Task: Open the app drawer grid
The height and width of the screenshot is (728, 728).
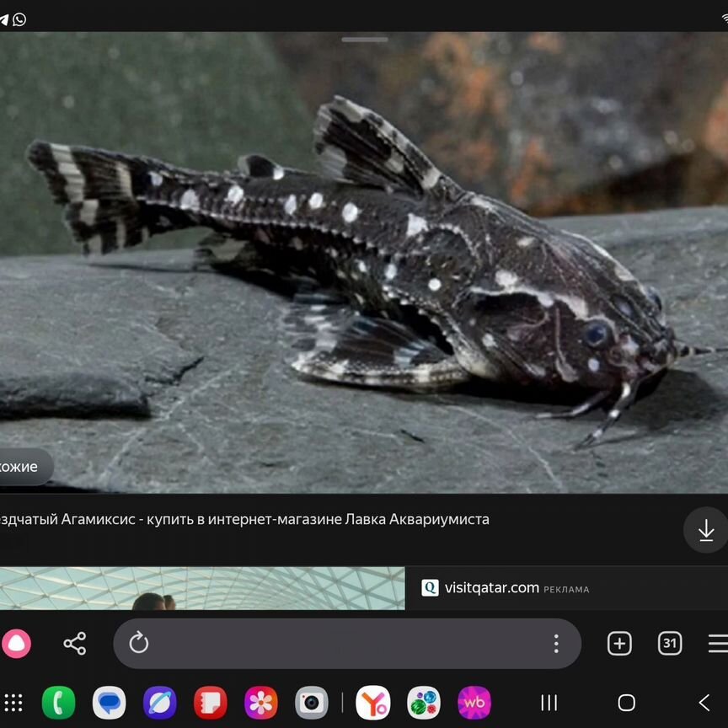Action: tap(13, 703)
